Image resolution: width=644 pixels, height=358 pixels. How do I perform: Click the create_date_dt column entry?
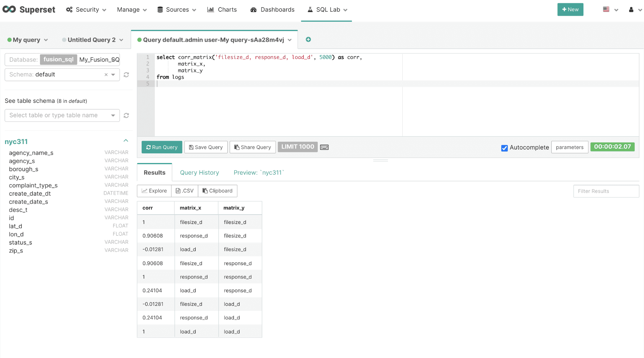tap(30, 194)
